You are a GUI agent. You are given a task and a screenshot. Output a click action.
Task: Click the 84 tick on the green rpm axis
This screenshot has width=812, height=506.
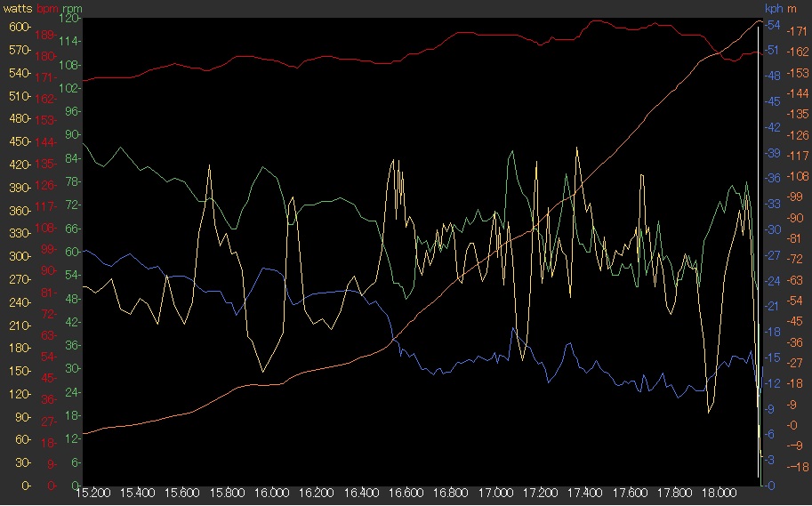tap(73, 158)
